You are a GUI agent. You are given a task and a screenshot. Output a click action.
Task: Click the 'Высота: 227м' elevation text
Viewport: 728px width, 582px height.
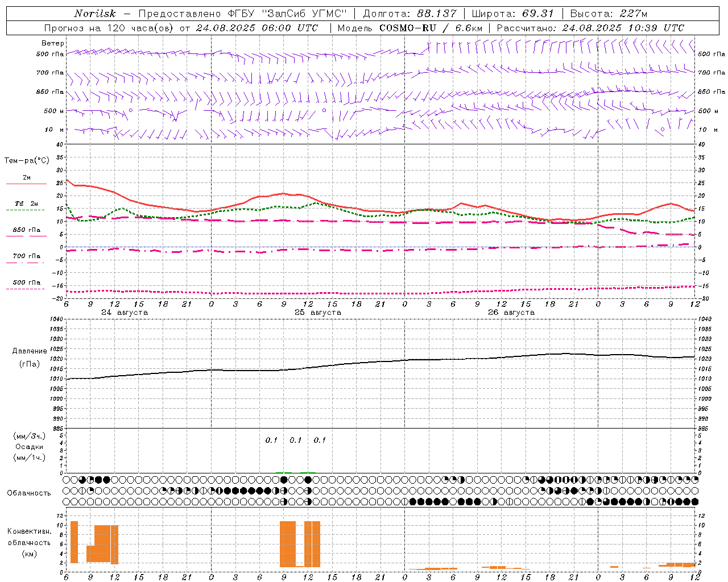click(609, 14)
